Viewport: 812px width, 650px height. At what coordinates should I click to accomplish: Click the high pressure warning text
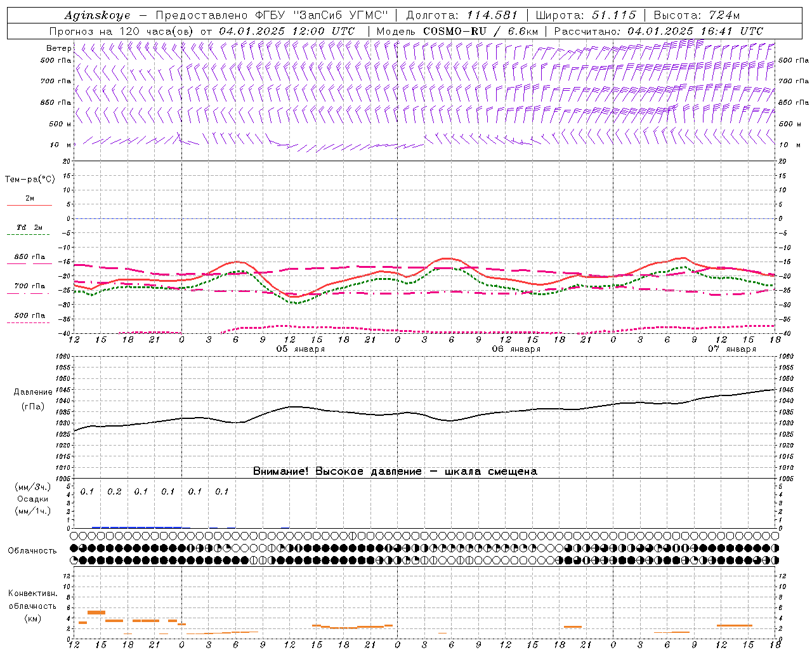point(395,471)
